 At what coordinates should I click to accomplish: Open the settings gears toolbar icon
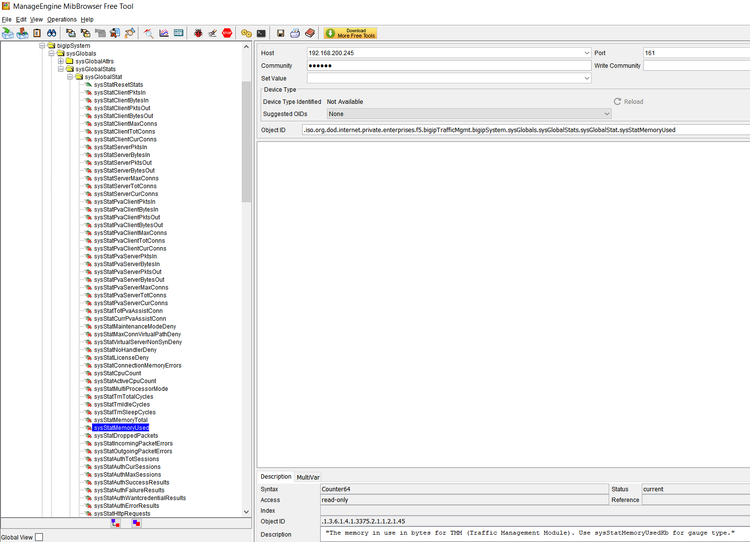pyautogui.click(x=246, y=33)
